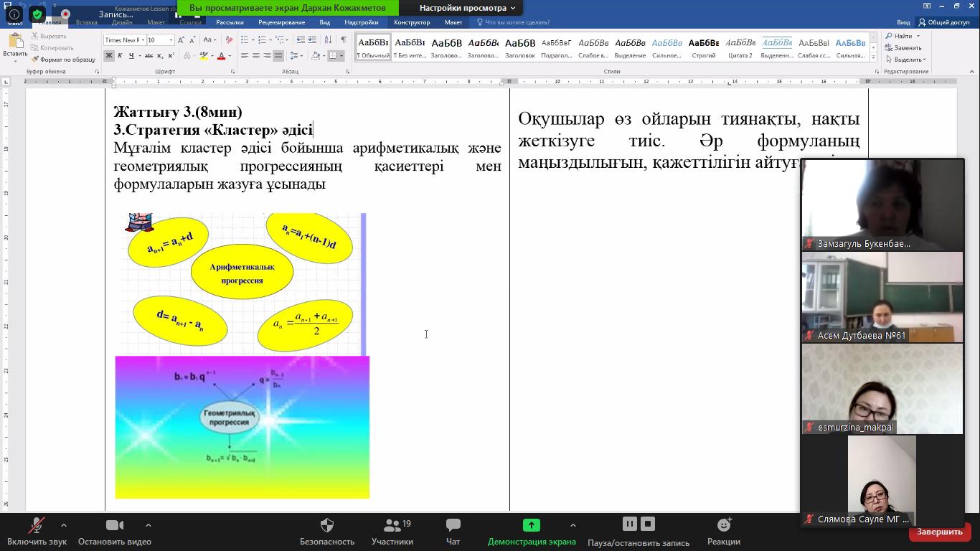The image size is (980, 551).
Task: Click Share (Общий доступ) button
Action: tap(943, 22)
